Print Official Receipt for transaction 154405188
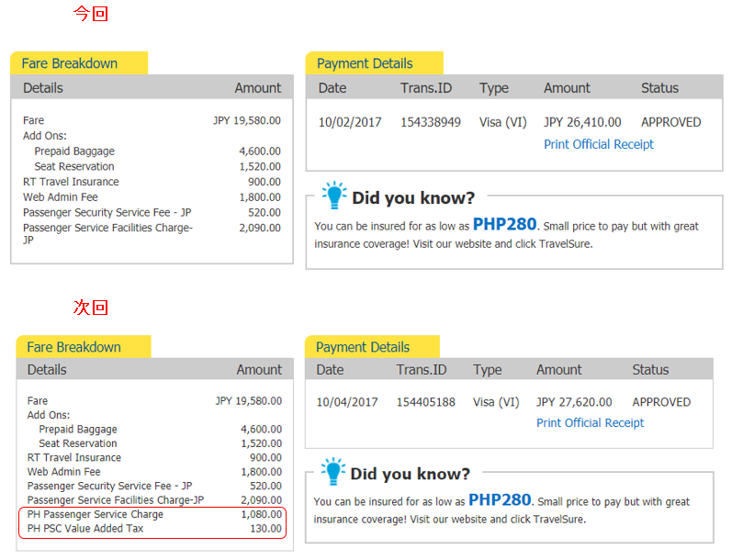This screenshot has height=560, width=743. coord(590,423)
